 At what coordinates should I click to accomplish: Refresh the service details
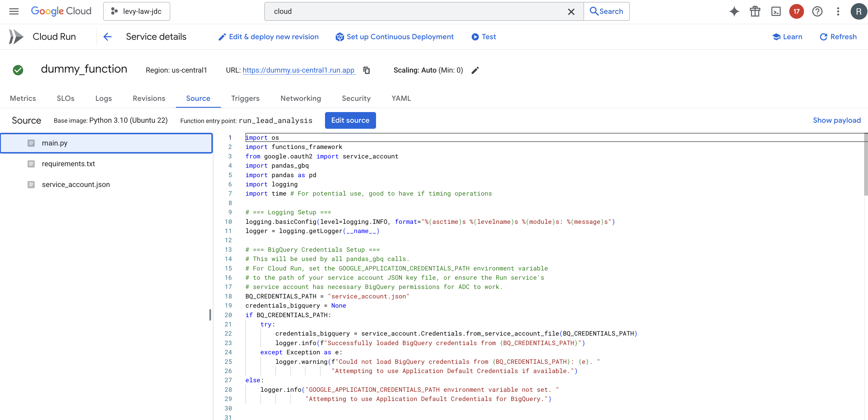click(x=838, y=37)
